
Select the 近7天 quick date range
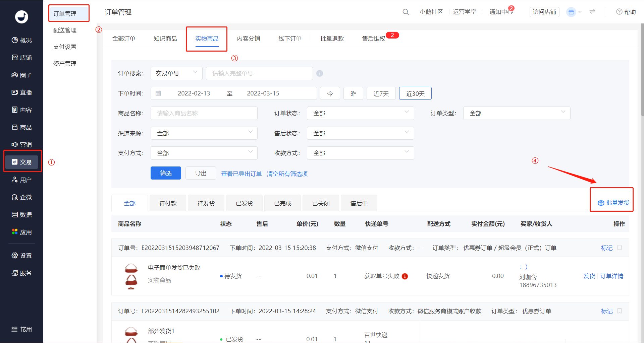click(x=381, y=93)
